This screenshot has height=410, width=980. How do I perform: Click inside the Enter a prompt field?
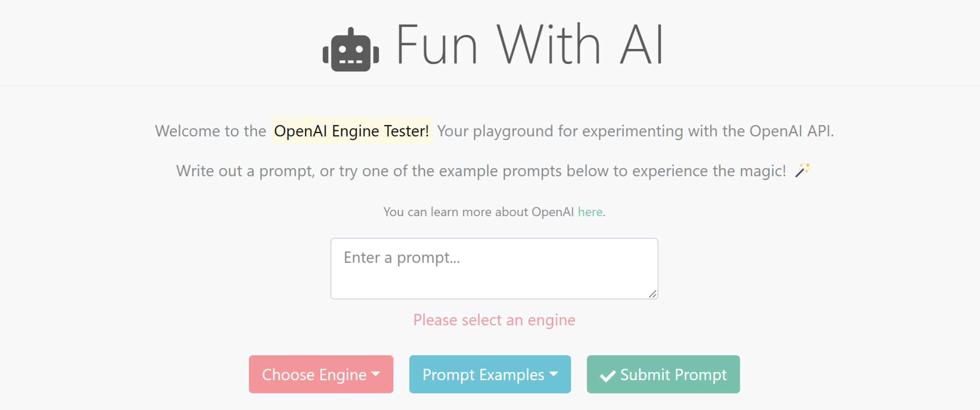click(494, 268)
